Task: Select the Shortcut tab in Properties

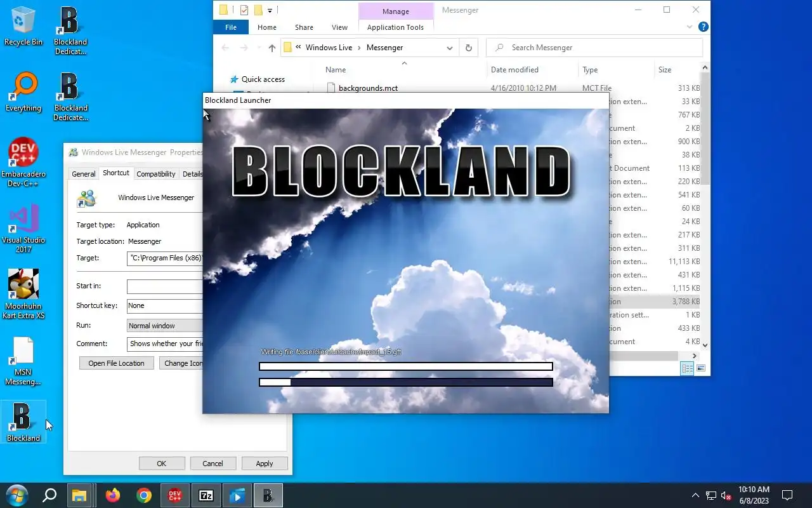Action: pyautogui.click(x=116, y=173)
